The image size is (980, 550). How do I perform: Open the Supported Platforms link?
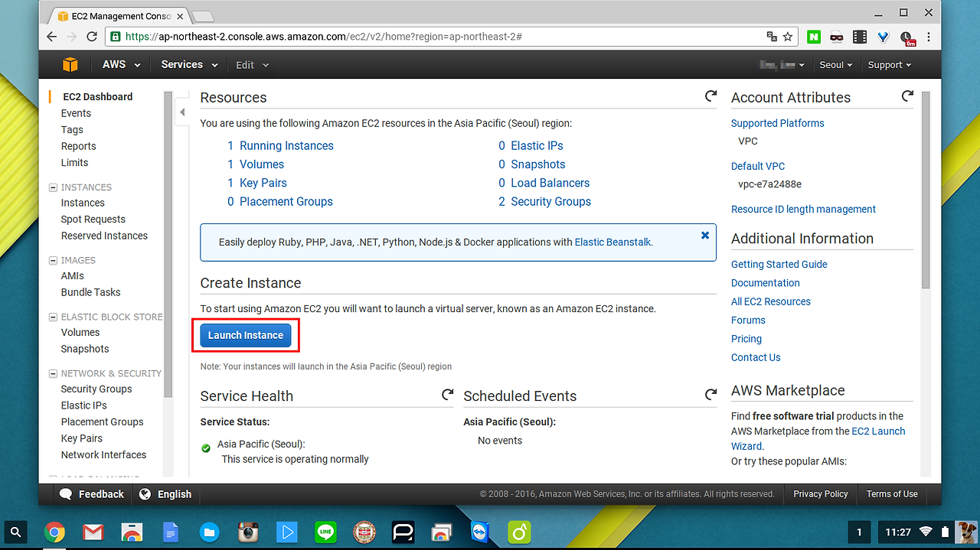(778, 124)
